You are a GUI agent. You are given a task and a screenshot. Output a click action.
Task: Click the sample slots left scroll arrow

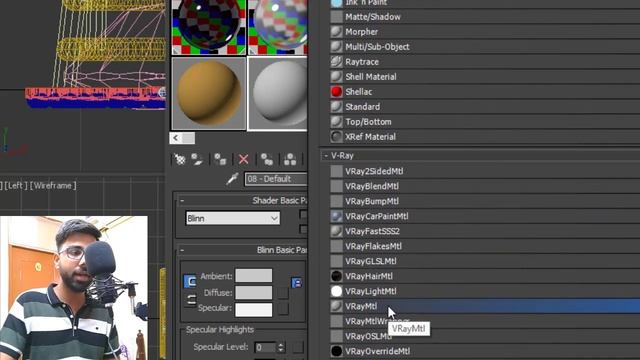176,138
